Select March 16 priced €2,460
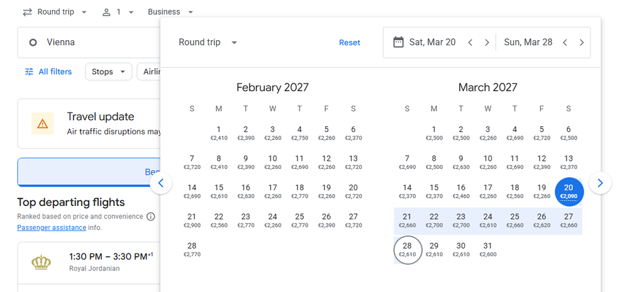The height and width of the screenshot is (292, 644). point(461,192)
